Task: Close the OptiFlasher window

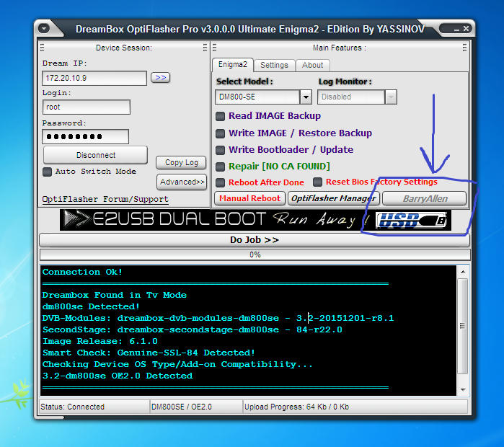Action: click(466, 29)
